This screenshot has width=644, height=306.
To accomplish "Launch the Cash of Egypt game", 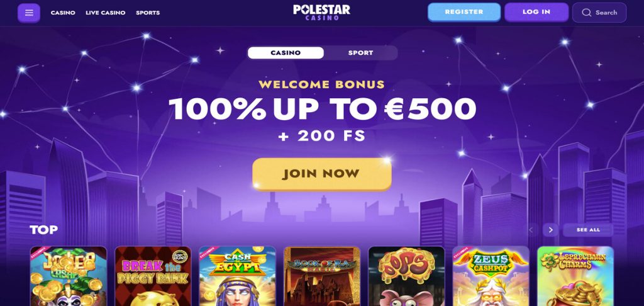I will click(237, 276).
